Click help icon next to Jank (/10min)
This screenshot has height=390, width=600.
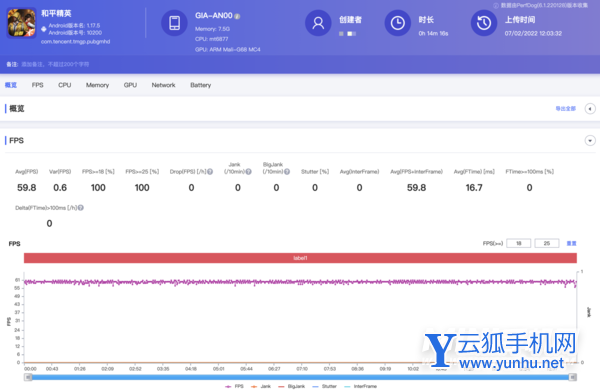click(249, 171)
